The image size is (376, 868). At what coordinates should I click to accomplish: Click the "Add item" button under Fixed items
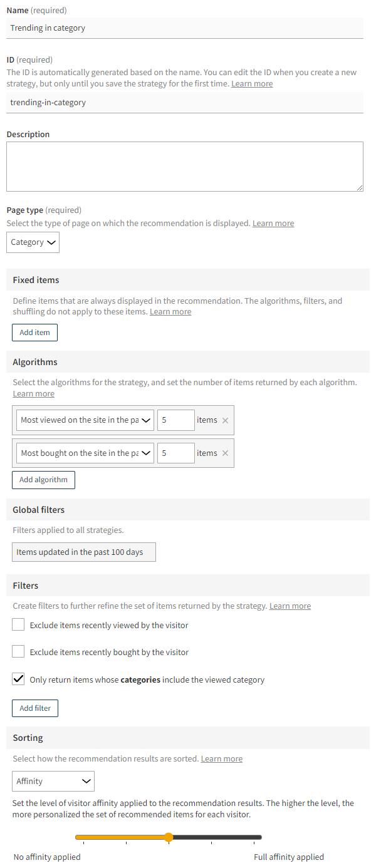[34, 332]
